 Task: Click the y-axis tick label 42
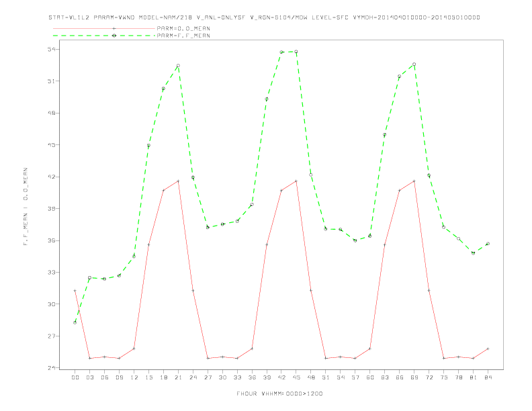pos(51,177)
